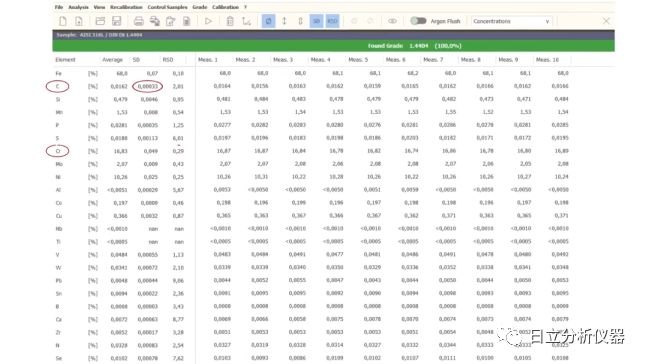The width and height of the screenshot is (645, 364).
Task: Save results with the floppy disk icon
Action: click(x=116, y=21)
